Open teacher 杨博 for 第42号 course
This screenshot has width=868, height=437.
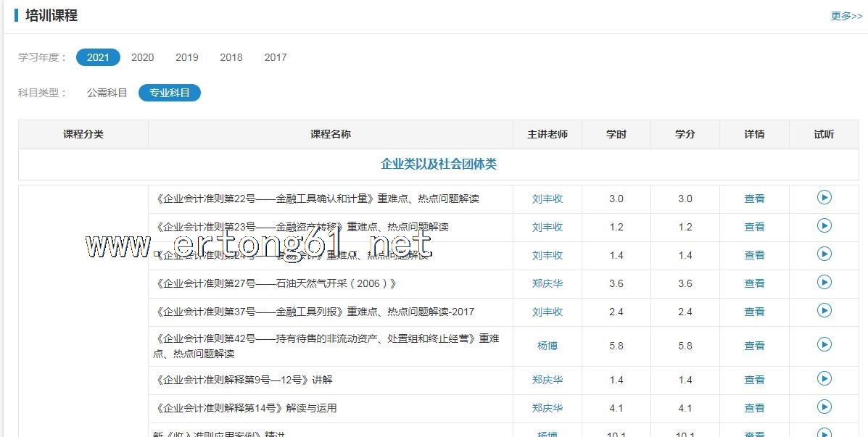click(547, 346)
